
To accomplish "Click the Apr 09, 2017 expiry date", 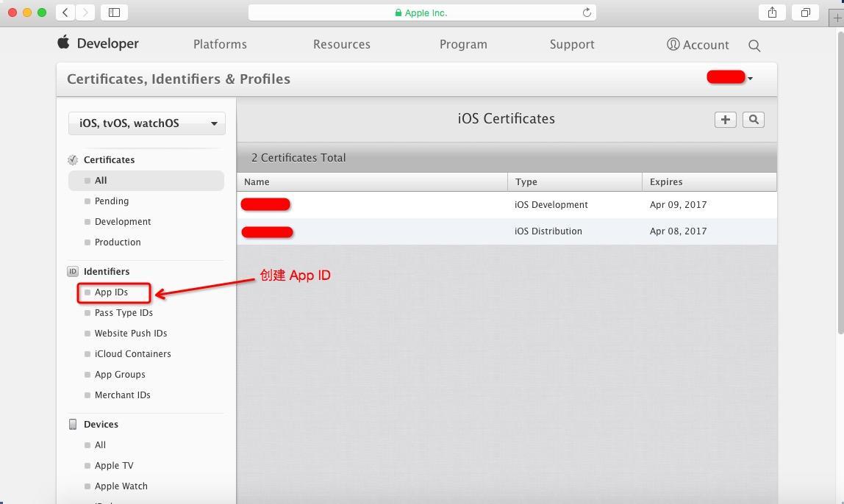I will (678, 204).
